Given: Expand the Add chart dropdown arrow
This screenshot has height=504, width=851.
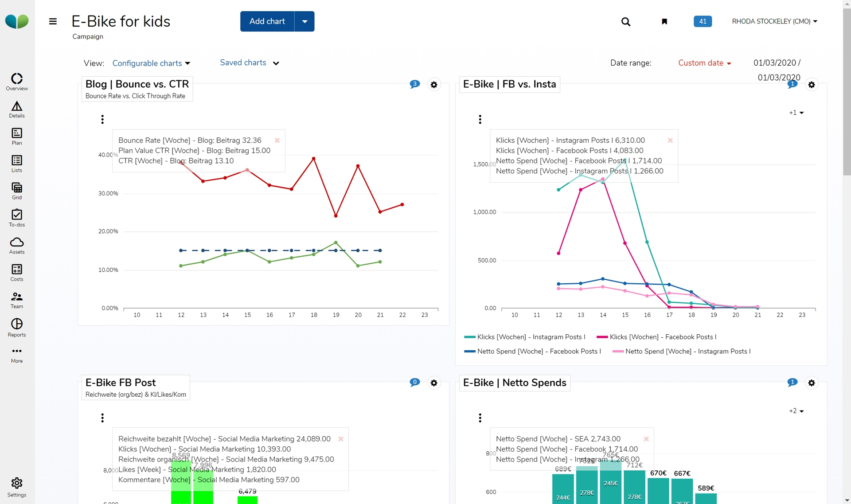Looking at the screenshot, I should pyautogui.click(x=304, y=21).
